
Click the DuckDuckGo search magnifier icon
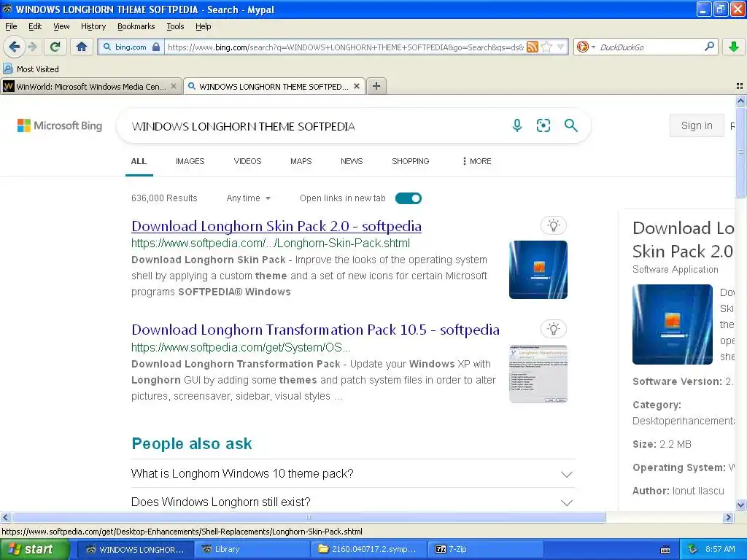709,47
